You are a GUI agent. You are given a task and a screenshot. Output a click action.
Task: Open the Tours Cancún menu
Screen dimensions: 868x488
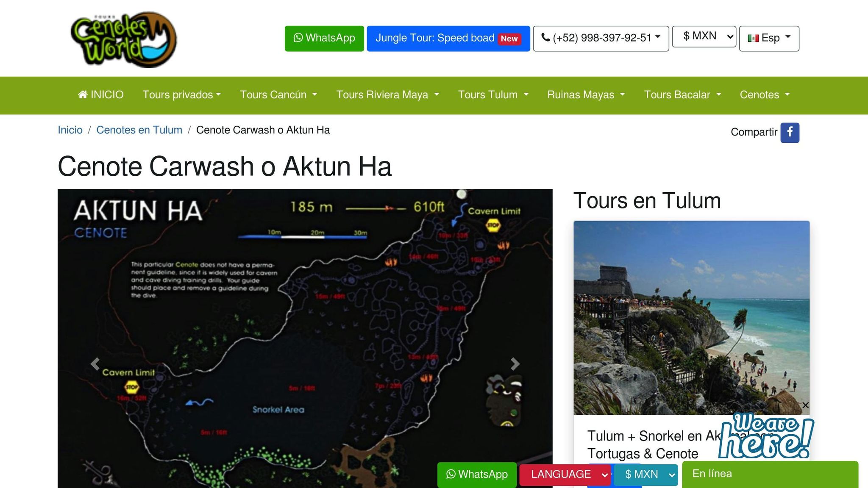pos(278,95)
